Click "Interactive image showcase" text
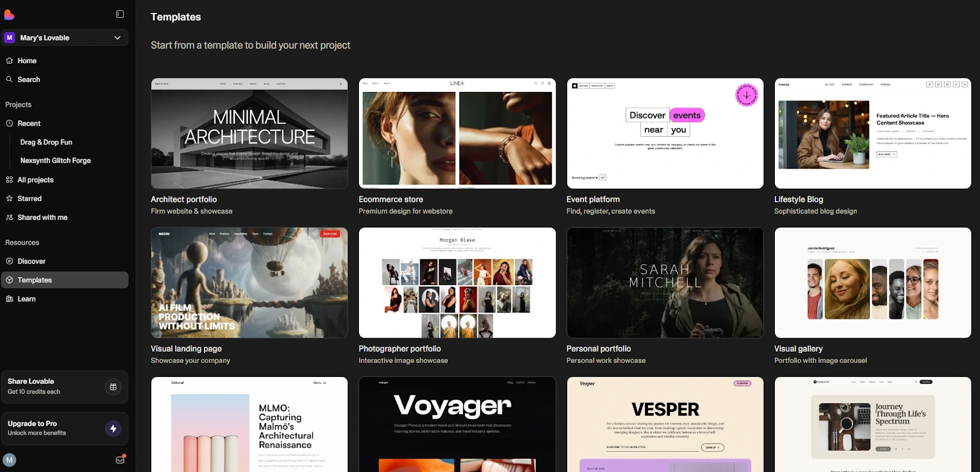The height and width of the screenshot is (472, 980). coord(403,360)
